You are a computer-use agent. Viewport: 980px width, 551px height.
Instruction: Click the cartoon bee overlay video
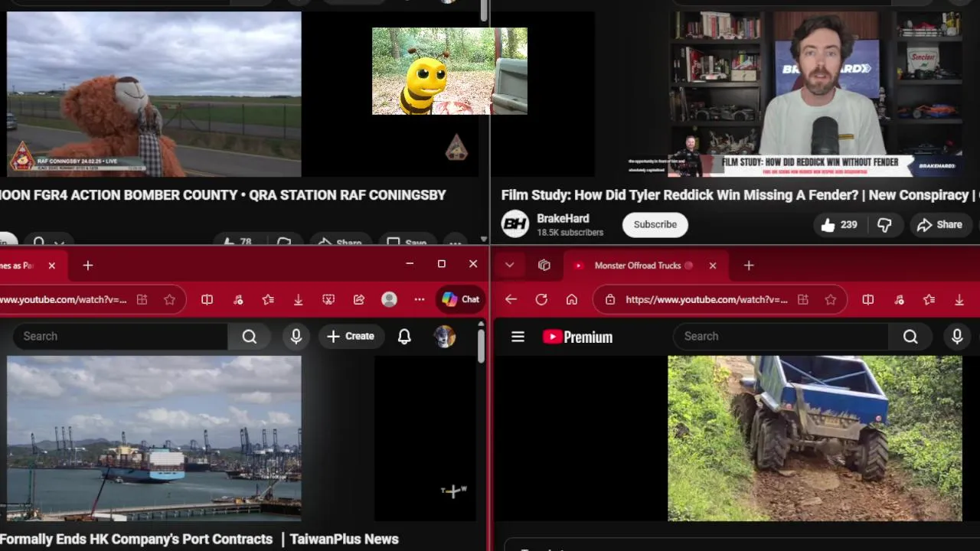[449, 71]
